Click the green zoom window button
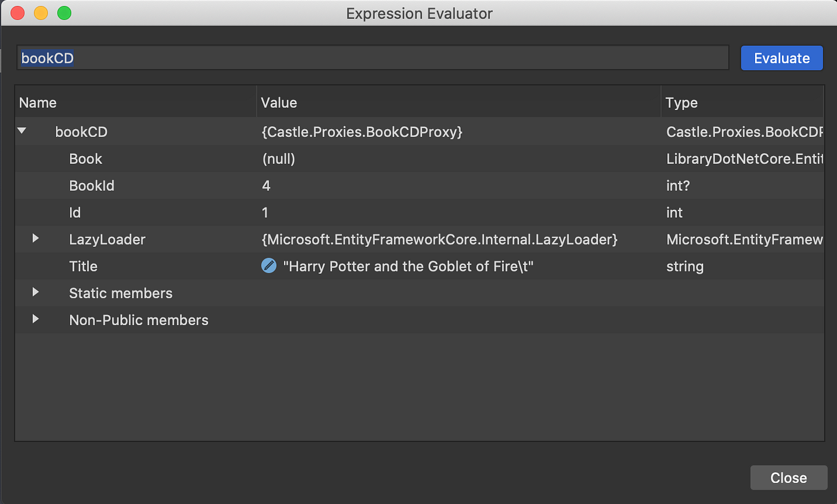This screenshot has height=504, width=837. [64, 13]
